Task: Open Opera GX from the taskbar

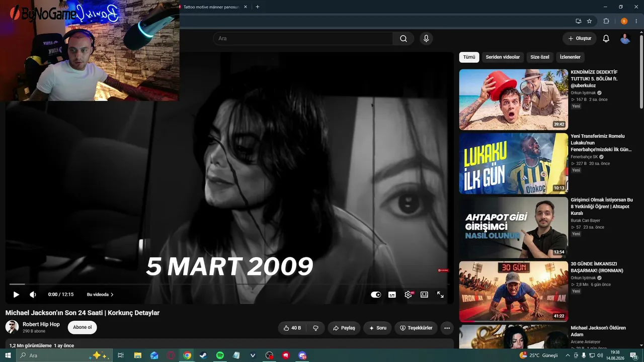Action: pyautogui.click(x=171, y=355)
